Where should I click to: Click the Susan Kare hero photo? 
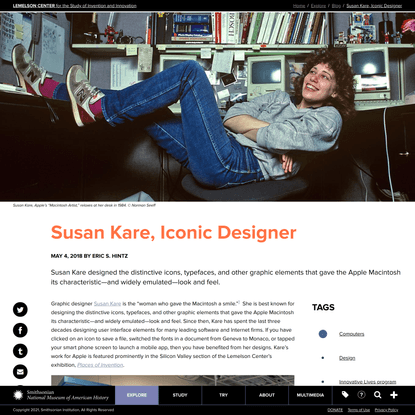point(207,107)
